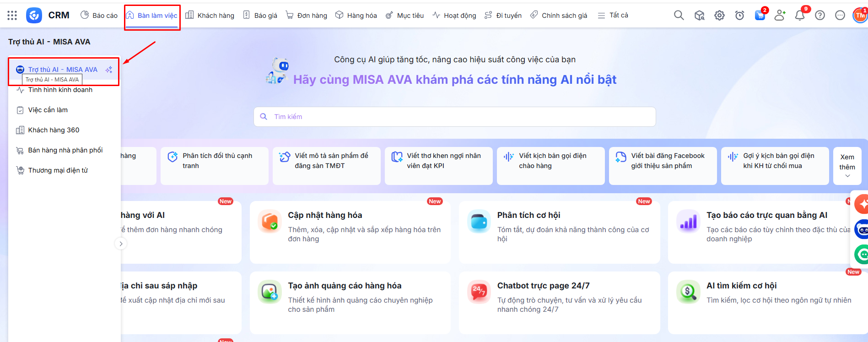Screen dimensions: 868x342
Task: Click the 'Tìm kiếm' search field
Action: click(454, 117)
